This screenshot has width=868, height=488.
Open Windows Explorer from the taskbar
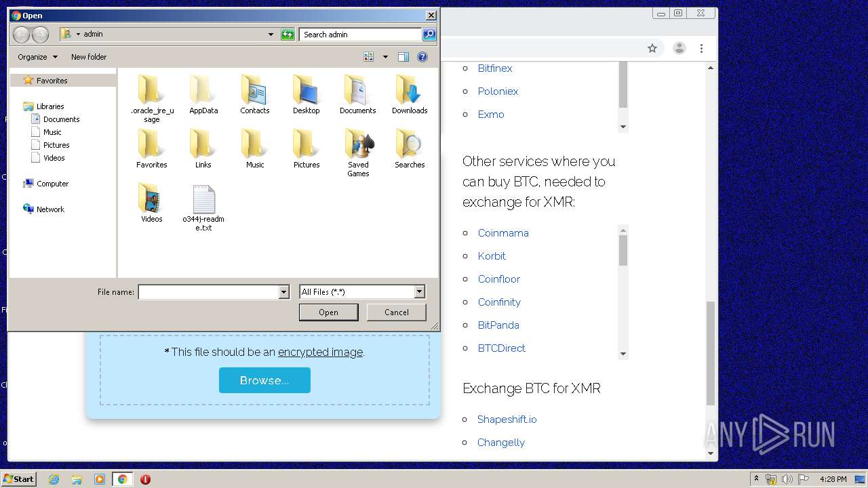pyautogui.click(x=77, y=479)
